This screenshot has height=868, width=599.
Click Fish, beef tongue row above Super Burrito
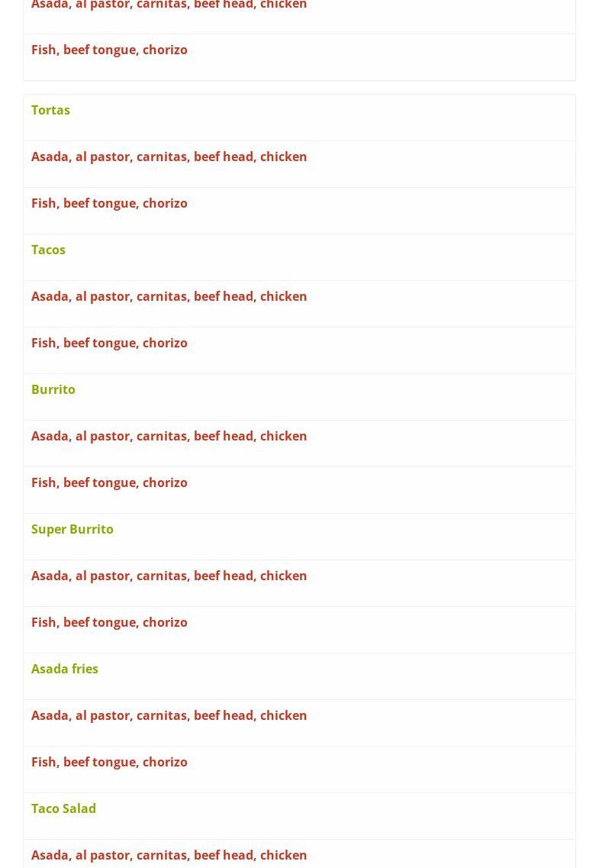click(x=109, y=482)
